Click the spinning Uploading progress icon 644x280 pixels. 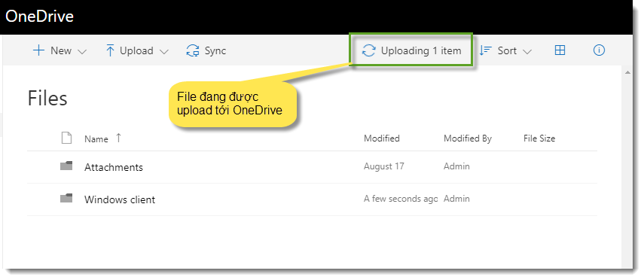[368, 50]
